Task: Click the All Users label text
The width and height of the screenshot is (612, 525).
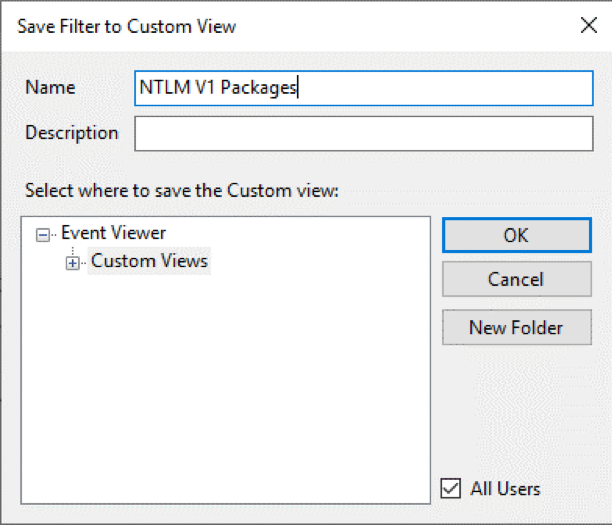Action: 505,489
